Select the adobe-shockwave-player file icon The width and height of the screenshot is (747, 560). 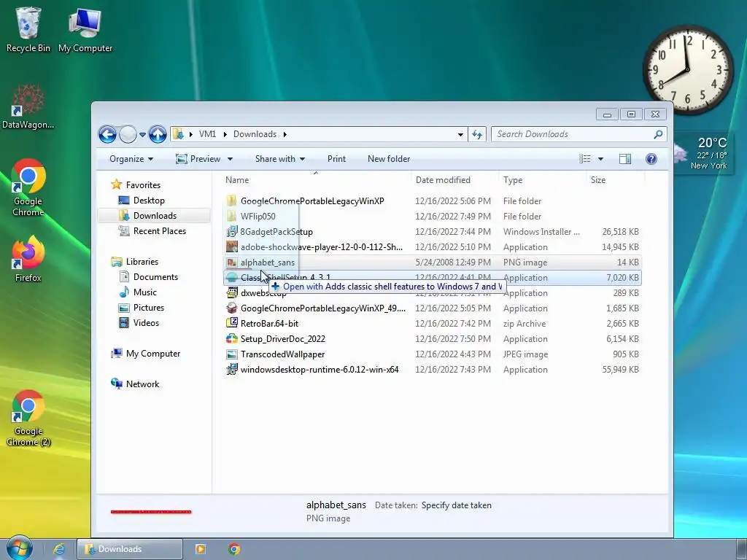pyautogui.click(x=231, y=247)
